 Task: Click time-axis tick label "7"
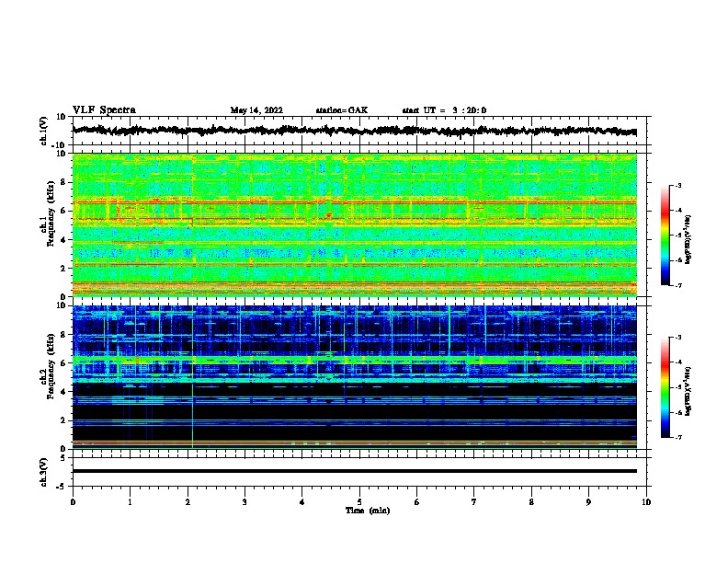pos(474,502)
